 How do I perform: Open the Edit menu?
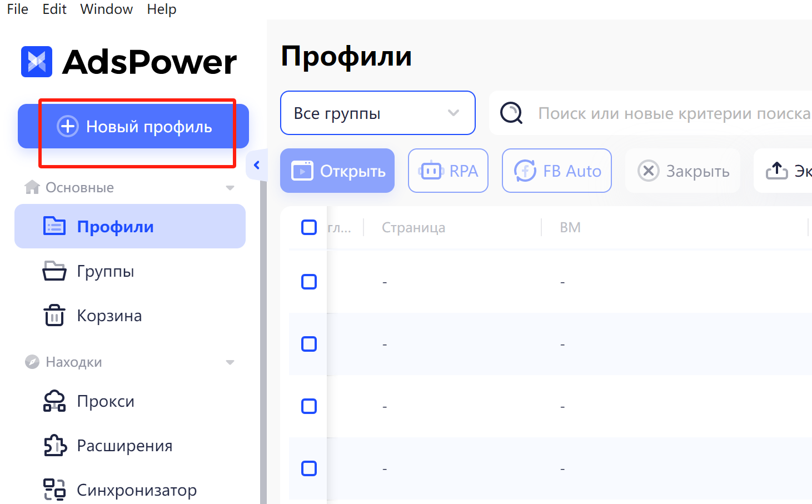[54, 9]
